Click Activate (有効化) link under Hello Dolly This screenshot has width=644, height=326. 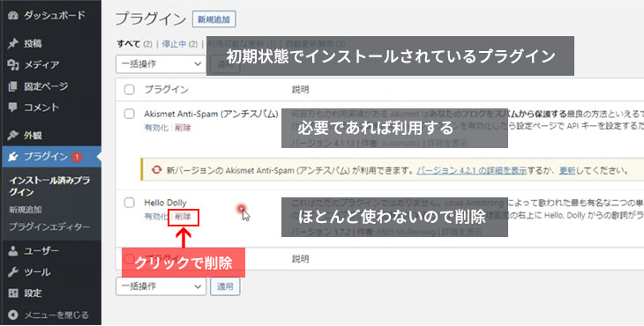click(x=156, y=217)
